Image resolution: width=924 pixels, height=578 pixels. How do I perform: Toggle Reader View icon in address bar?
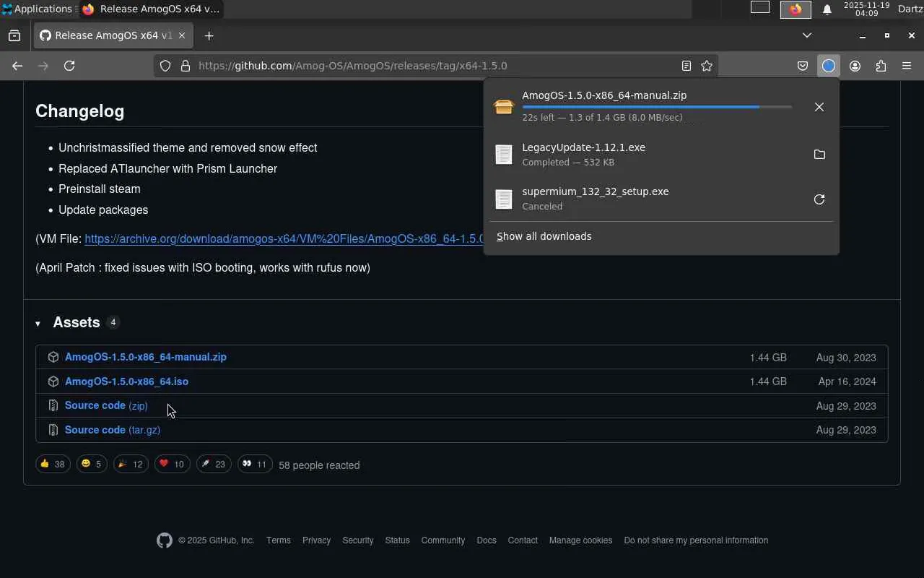pos(687,66)
